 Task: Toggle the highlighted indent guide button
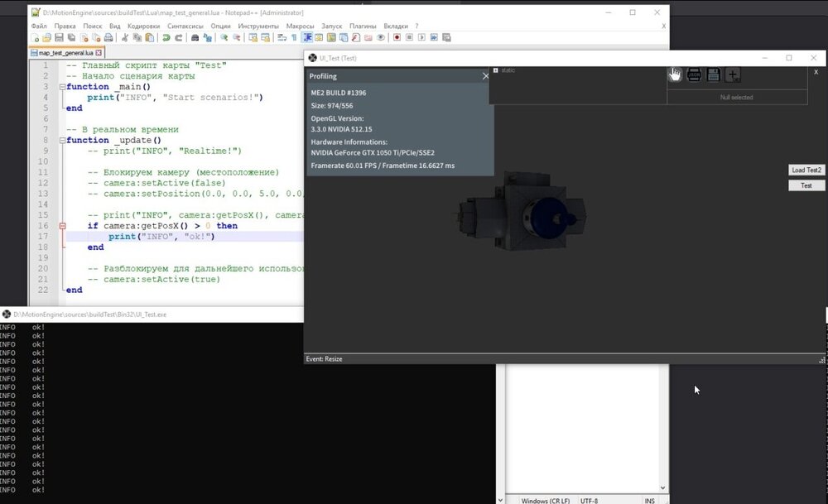click(307, 38)
